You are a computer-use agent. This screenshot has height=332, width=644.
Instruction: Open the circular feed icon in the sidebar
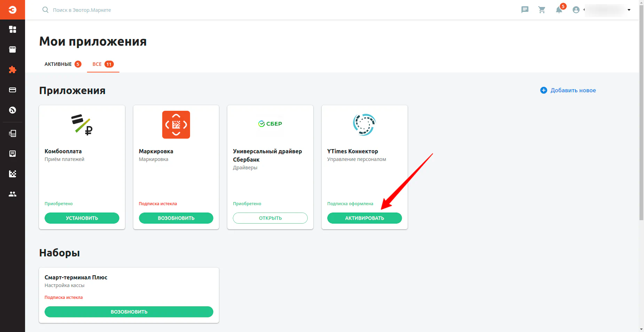point(13,110)
